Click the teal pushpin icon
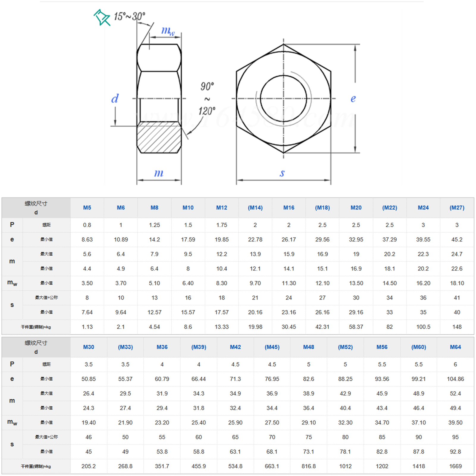The width and height of the screenshot is (476, 476). [102, 18]
